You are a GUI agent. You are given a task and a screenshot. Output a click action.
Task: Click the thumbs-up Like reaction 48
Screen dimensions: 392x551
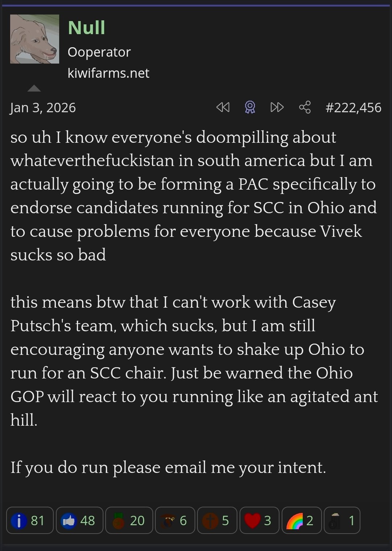point(79,520)
